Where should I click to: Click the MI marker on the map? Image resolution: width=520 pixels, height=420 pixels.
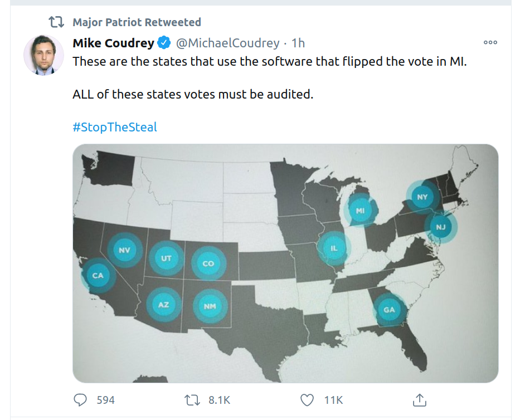click(x=360, y=211)
